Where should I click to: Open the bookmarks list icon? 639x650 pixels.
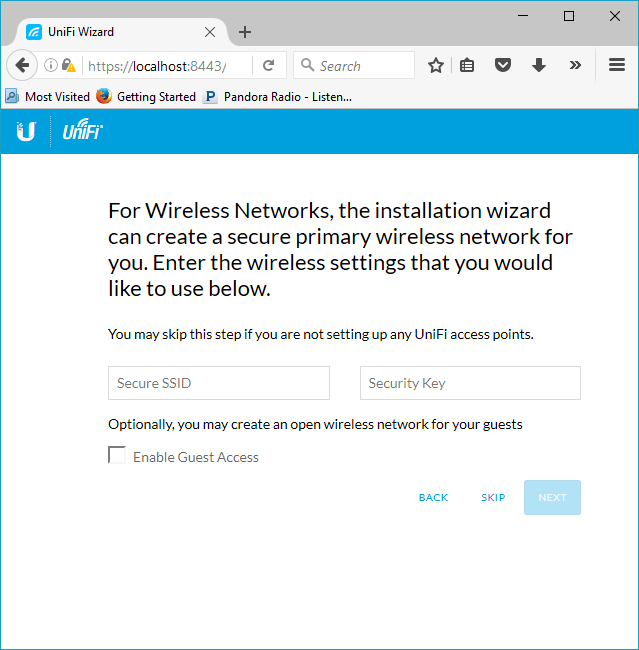point(469,66)
